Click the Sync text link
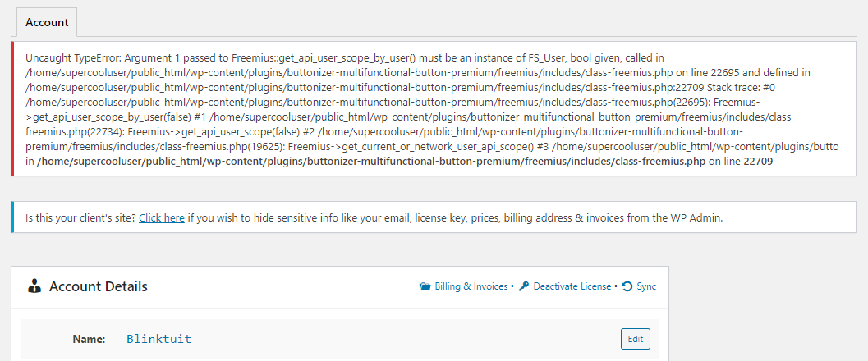Image resolution: width=868 pixels, height=361 pixels. tap(646, 286)
